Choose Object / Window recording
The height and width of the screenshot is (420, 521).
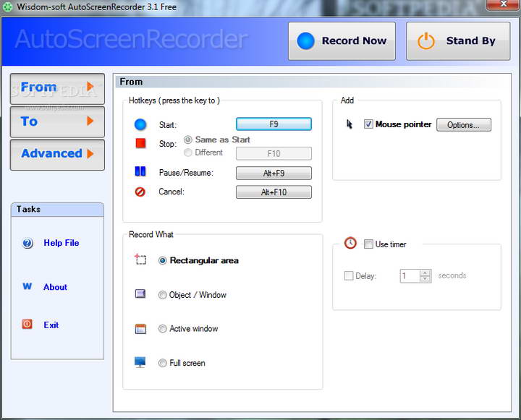coord(163,295)
